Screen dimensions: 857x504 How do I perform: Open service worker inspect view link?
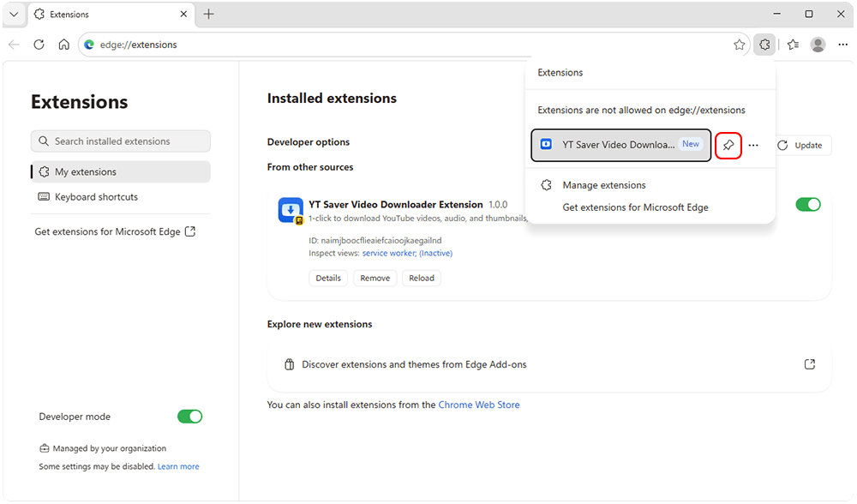pos(407,253)
